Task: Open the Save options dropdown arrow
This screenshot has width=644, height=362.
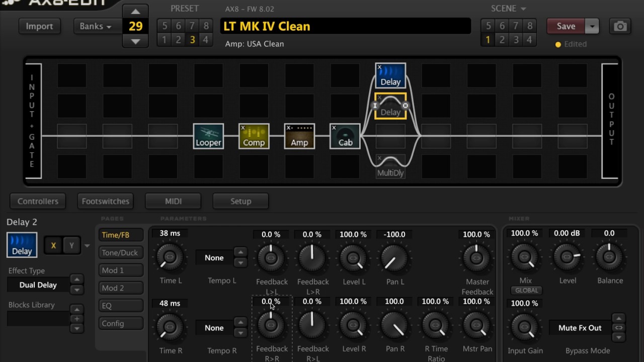Action: pos(592,26)
